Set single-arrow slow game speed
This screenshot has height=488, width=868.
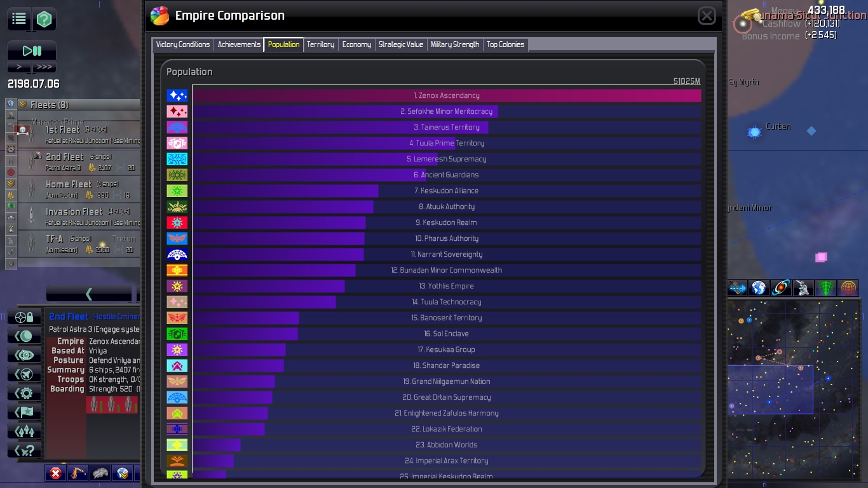click(x=19, y=67)
